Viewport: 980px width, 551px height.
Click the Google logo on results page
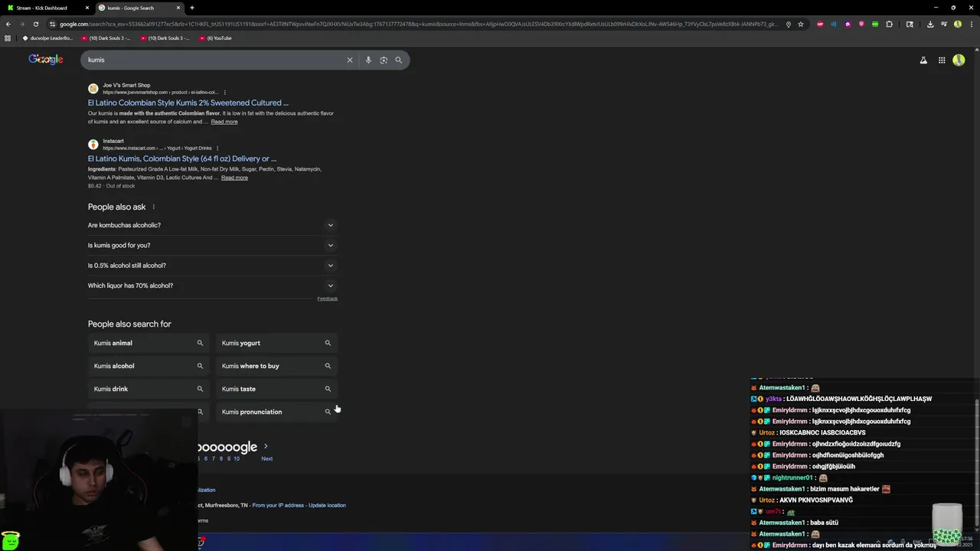pyautogui.click(x=46, y=60)
